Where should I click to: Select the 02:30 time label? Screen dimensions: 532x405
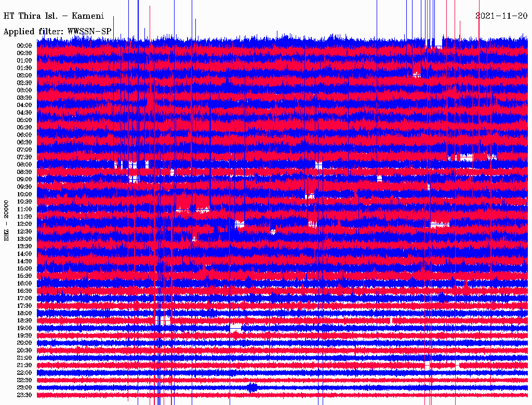pos(24,83)
